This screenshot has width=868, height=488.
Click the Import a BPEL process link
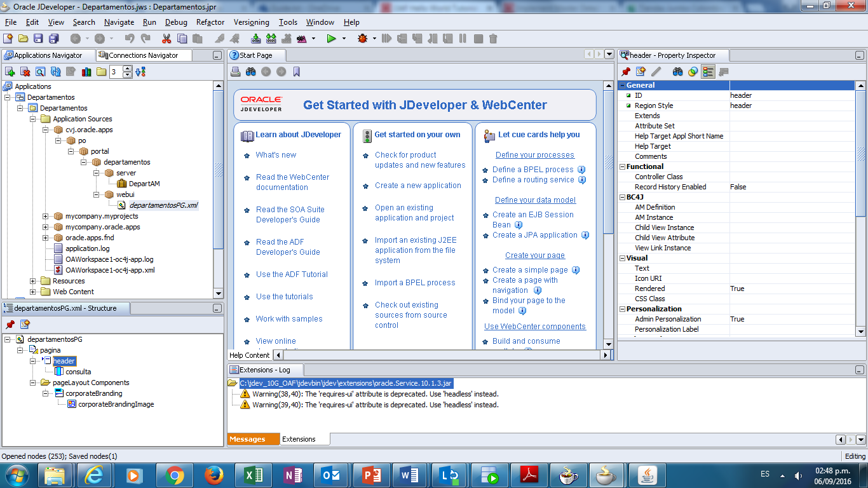(415, 283)
